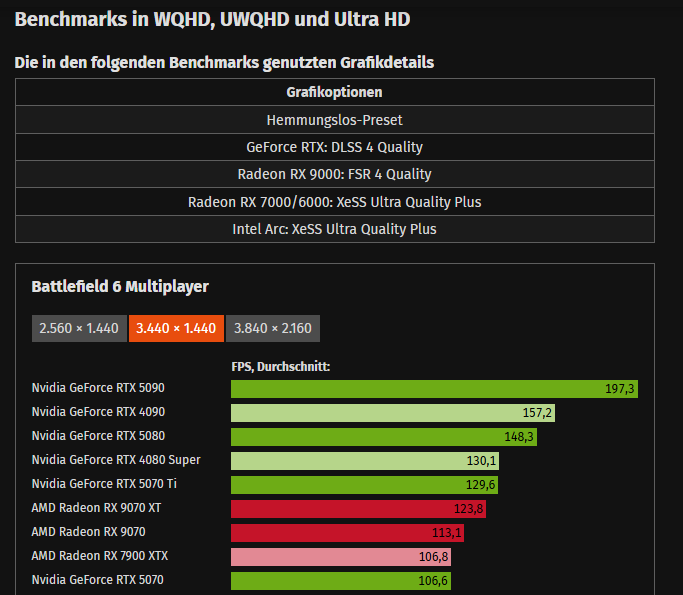This screenshot has height=595, width=683.
Task: Click the Grafikoptionen table header
Action: click(335, 92)
